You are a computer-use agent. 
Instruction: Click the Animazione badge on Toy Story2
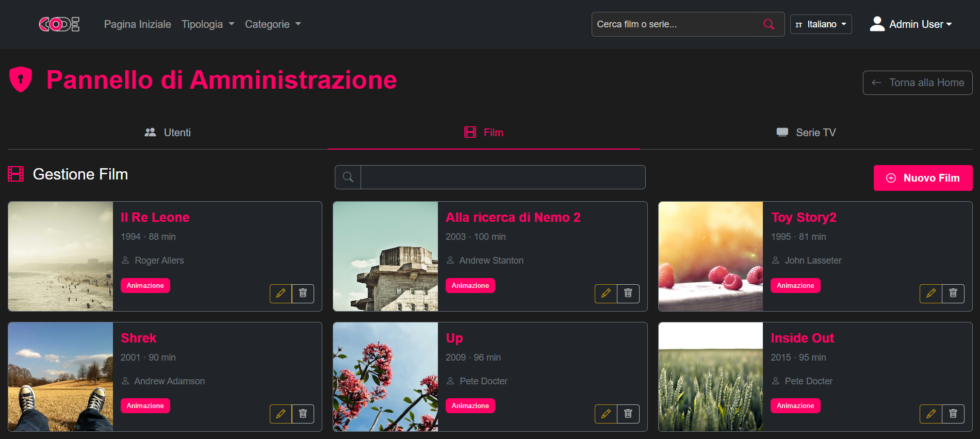795,285
